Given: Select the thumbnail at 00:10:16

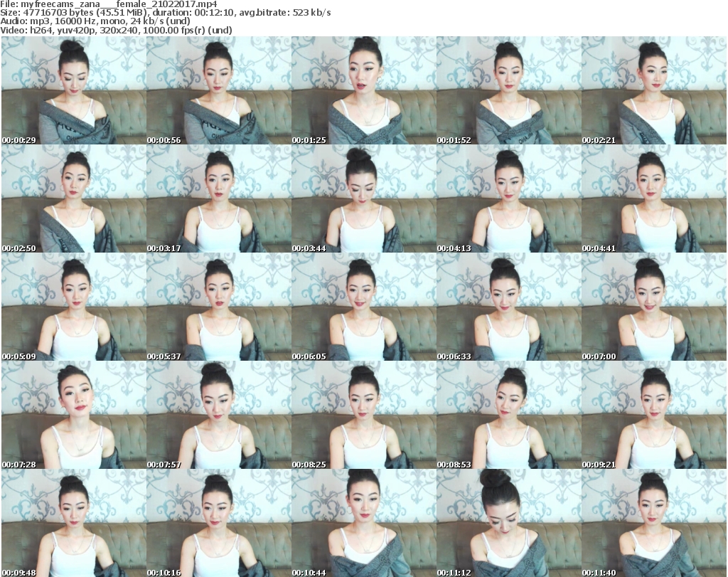Looking at the screenshot, I should (219, 523).
